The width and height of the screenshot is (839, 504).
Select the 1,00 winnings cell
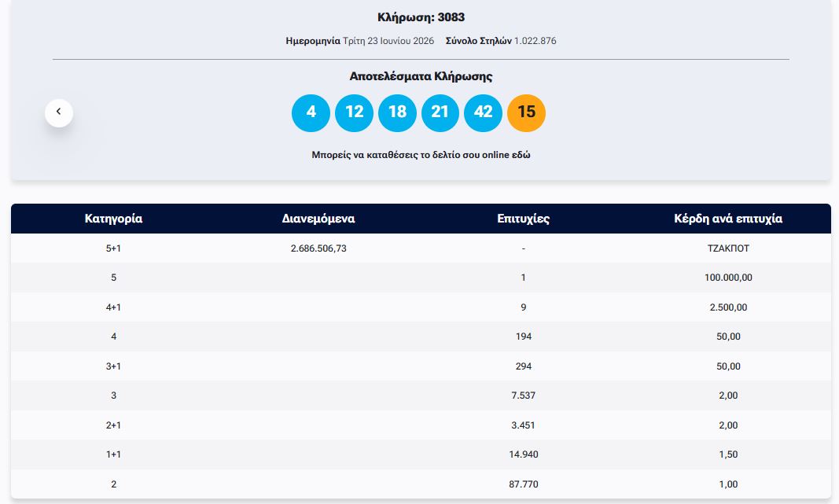(728, 484)
